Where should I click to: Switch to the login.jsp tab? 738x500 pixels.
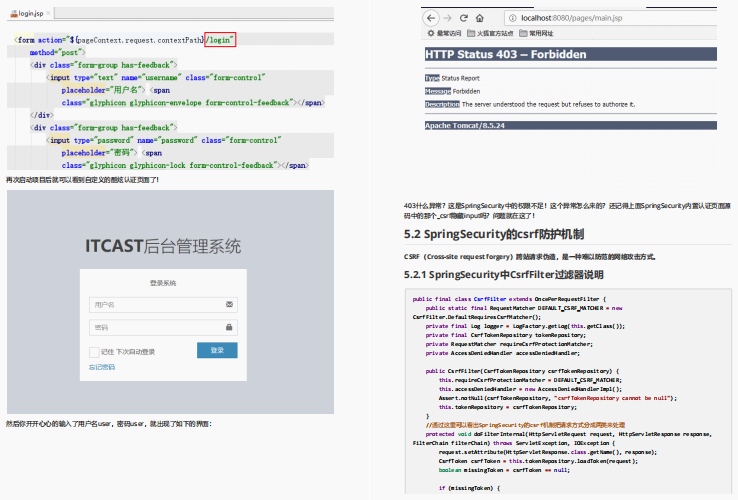[28, 14]
